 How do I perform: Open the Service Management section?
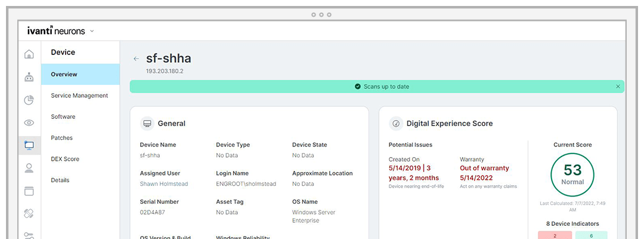79,96
